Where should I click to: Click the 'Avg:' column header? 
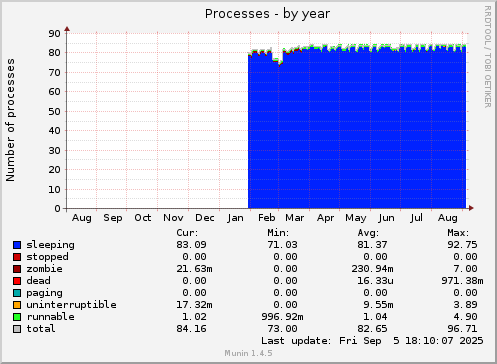(368, 233)
